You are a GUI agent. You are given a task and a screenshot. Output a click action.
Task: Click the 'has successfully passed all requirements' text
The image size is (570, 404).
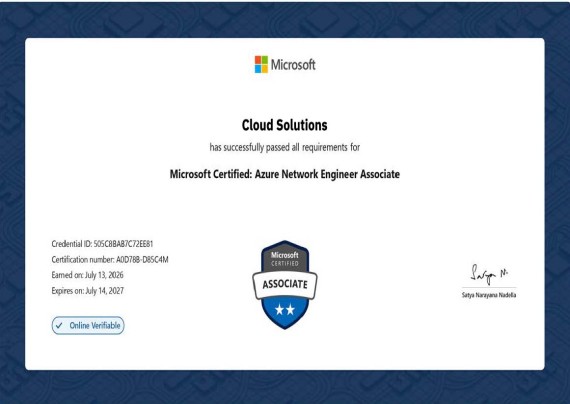point(285,147)
